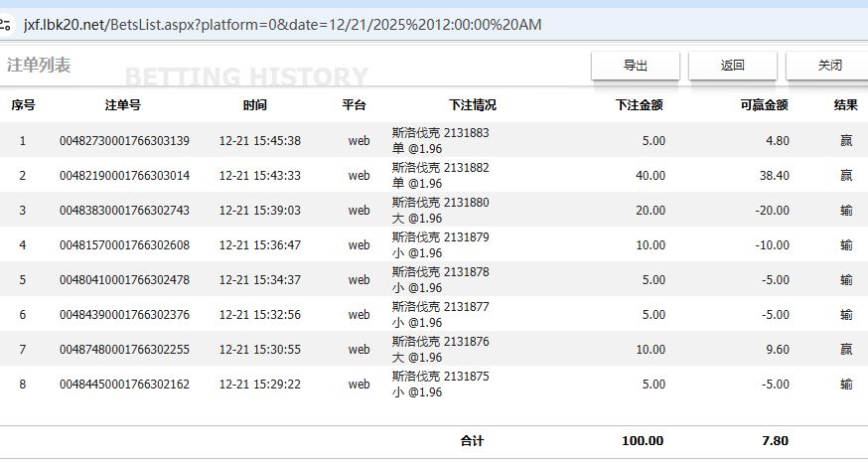Click the time 12-21 15:39:03 in row 3
The image size is (868, 465).
259,211
